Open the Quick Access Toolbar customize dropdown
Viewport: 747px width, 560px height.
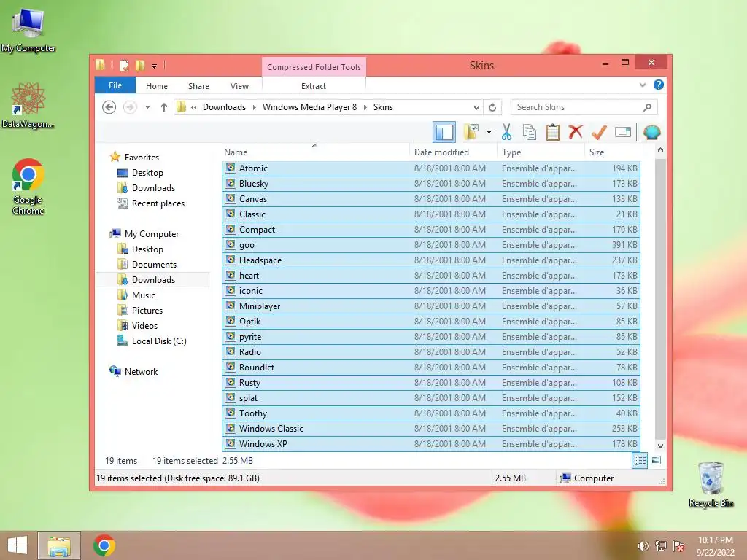[155, 66]
